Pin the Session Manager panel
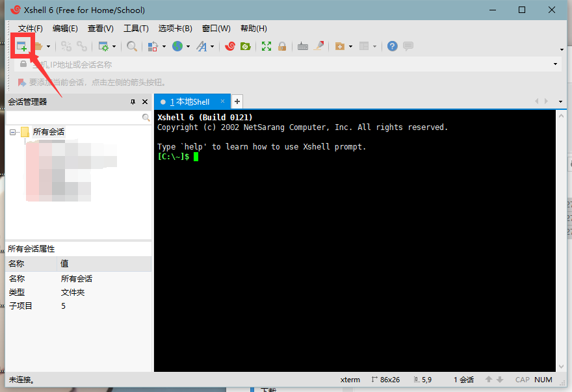 tap(133, 101)
